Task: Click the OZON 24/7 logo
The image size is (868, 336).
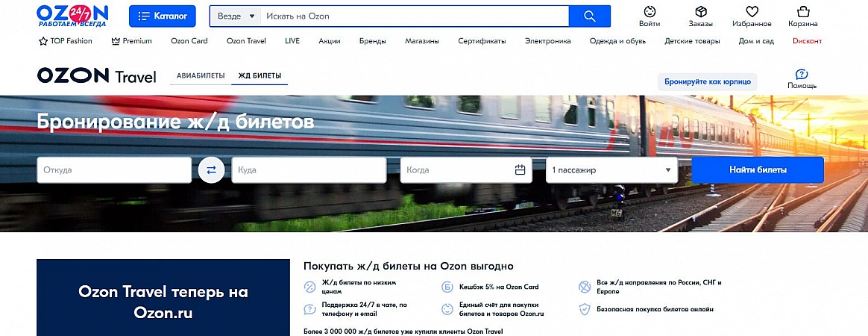Action: pyautogui.click(x=72, y=16)
